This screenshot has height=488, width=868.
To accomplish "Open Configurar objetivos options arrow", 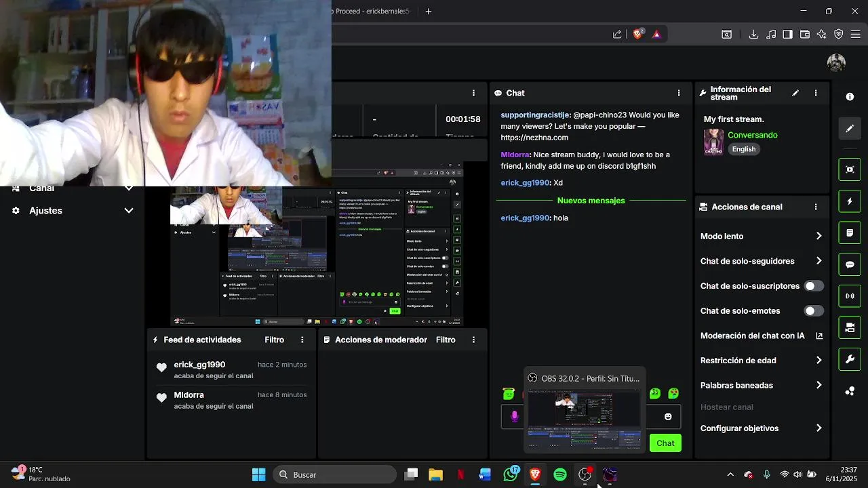I will click(818, 428).
